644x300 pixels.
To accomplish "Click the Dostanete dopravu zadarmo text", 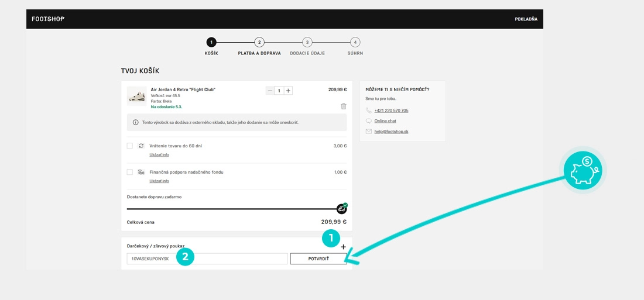I will (x=154, y=196).
